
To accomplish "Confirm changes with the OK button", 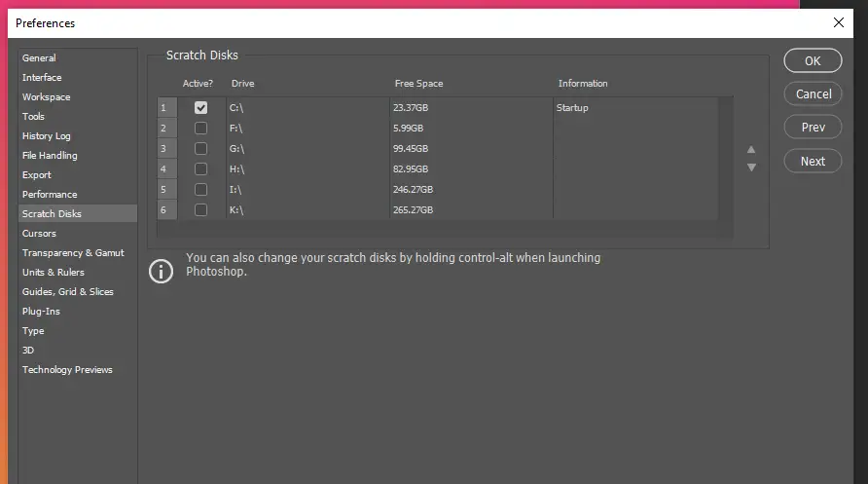I will pos(813,61).
